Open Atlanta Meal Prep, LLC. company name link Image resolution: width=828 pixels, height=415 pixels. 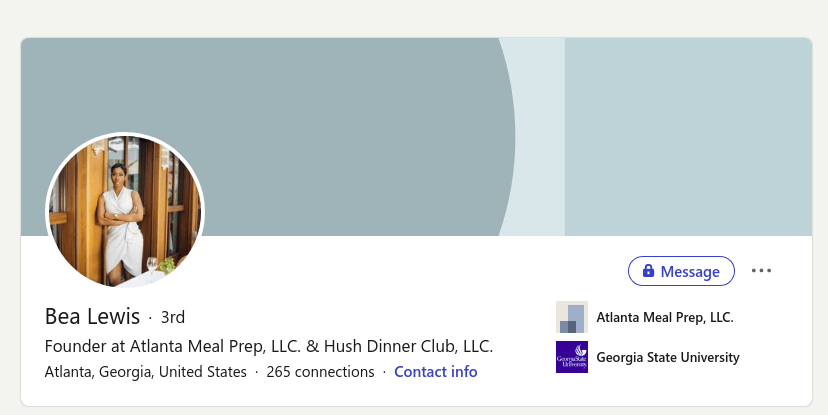[x=665, y=317]
